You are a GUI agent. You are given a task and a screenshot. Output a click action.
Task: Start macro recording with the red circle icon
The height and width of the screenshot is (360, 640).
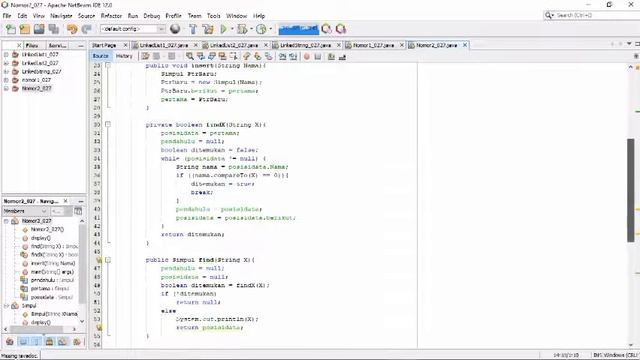point(307,56)
